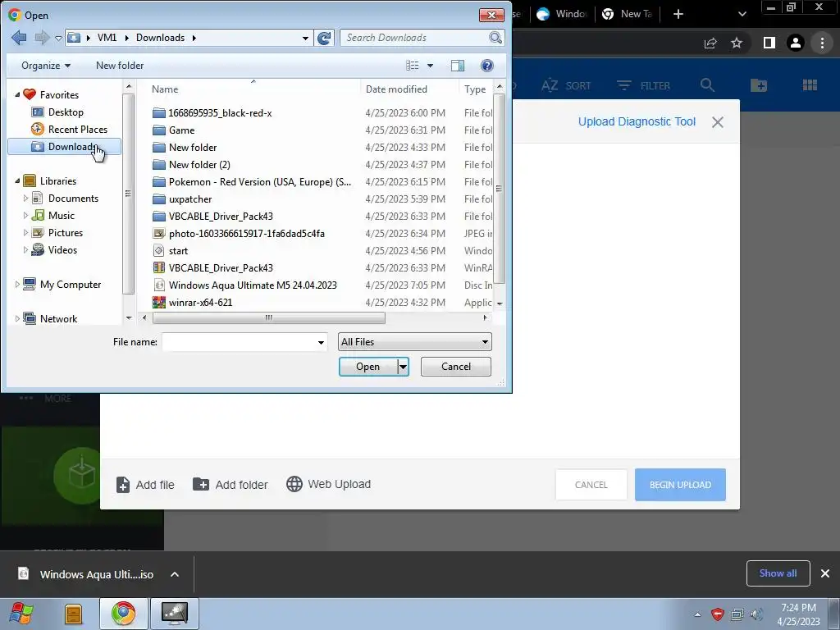Open dialog help via the question mark

click(x=486, y=66)
